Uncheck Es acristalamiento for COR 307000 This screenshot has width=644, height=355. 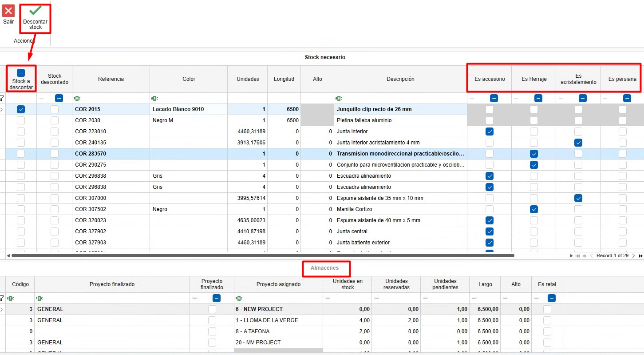click(578, 198)
